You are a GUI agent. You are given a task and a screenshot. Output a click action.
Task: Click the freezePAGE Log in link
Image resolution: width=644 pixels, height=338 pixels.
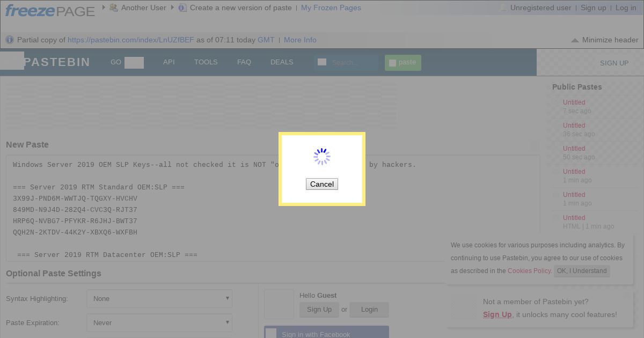(x=626, y=8)
